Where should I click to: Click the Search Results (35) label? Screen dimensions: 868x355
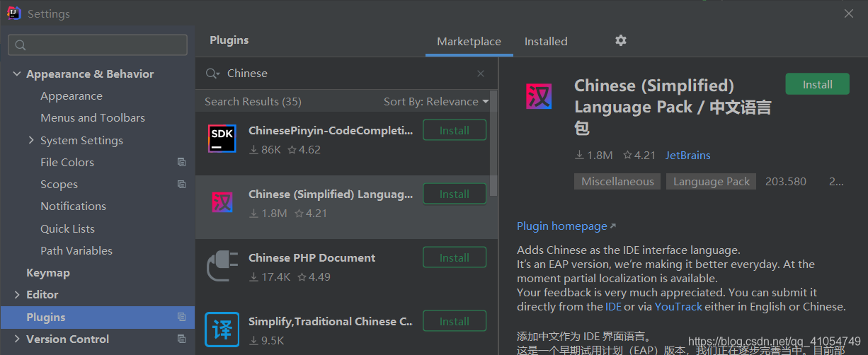(x=253, y=101)
